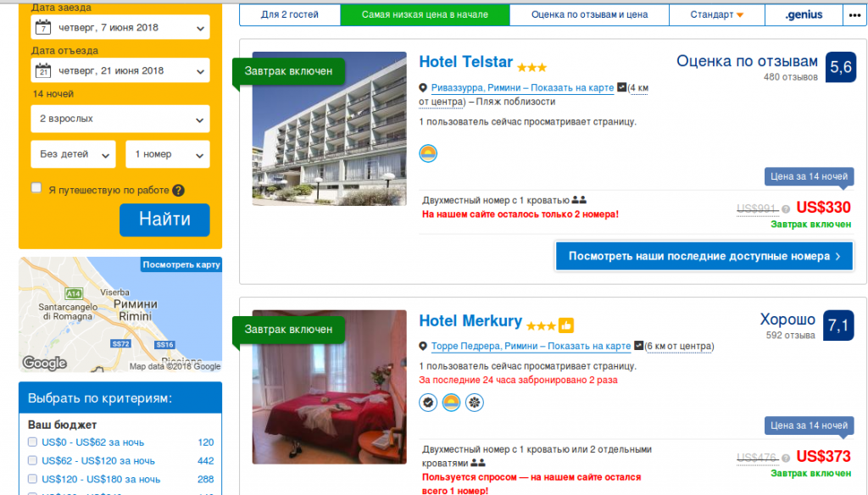Viewport: 868px width, 495px height.
Task: Expand the 'Стандарт' sort dropdown
Action: 717,15
